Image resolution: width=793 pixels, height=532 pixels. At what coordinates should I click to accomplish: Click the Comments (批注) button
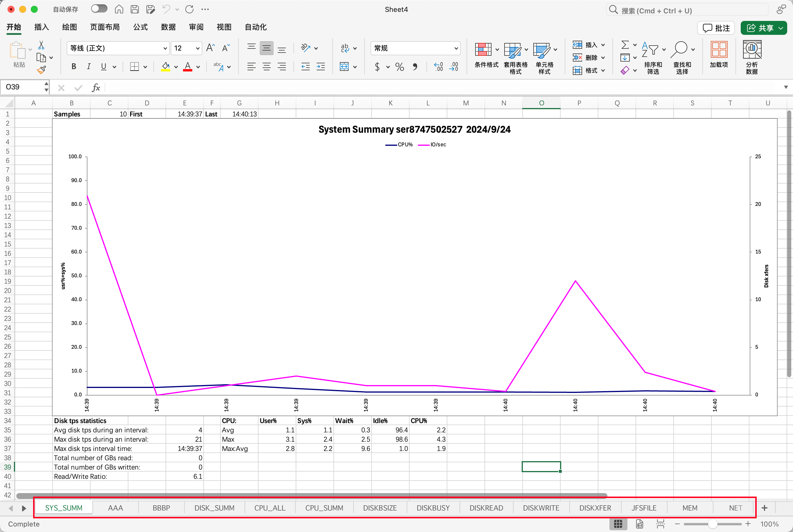tap(716, 28)
